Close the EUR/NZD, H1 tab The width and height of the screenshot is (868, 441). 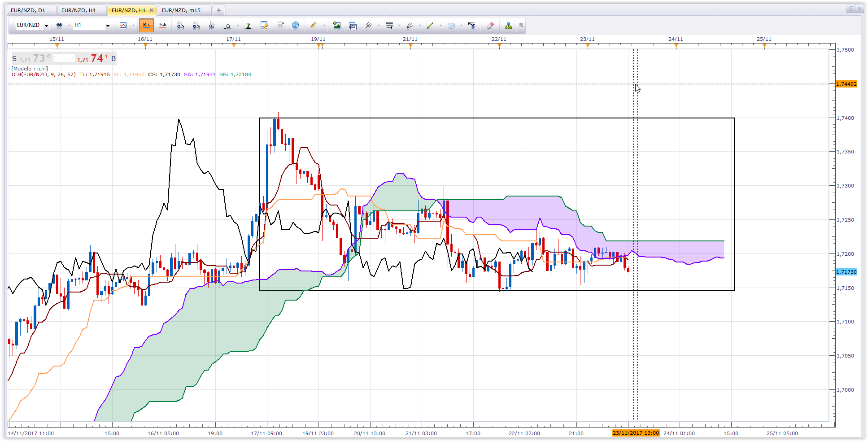click(151, 10)
